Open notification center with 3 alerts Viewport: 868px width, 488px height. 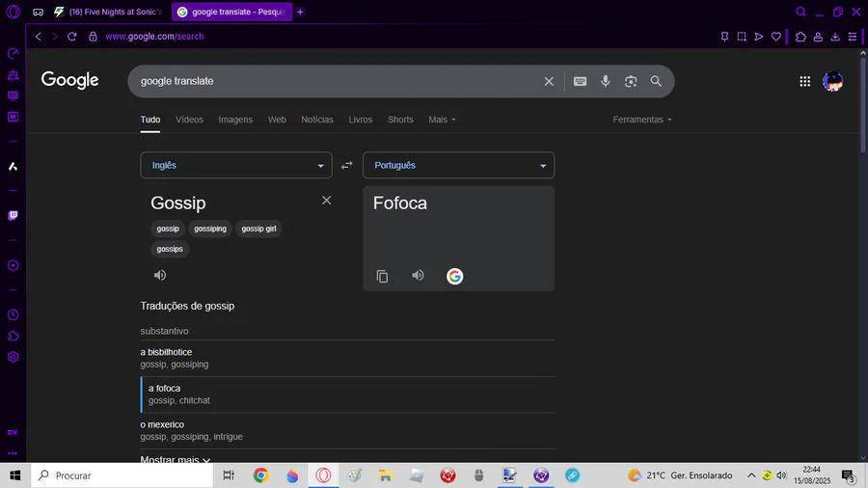848,475
